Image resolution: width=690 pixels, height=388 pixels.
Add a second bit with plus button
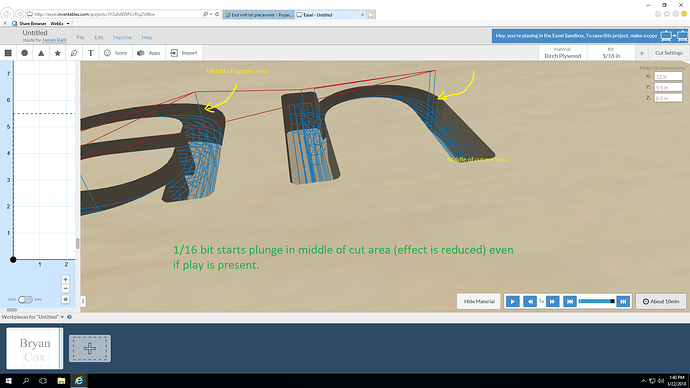[x=642, y=53]
